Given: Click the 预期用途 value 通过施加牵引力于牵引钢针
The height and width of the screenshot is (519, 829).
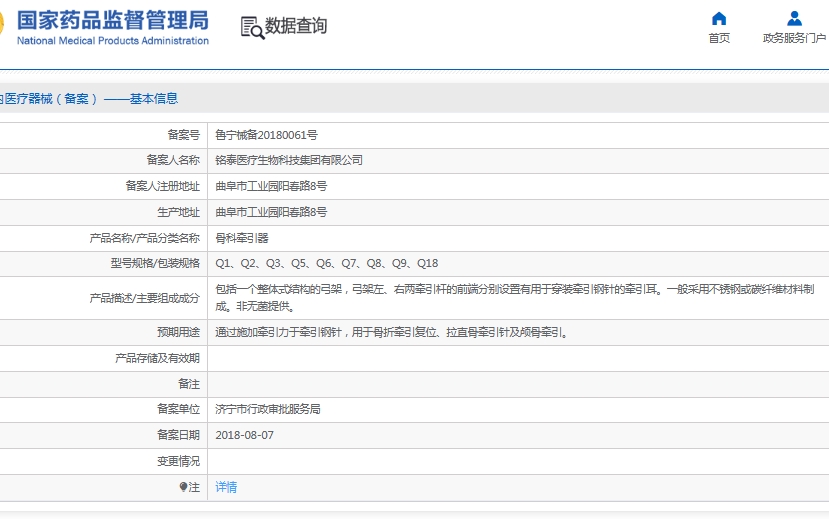Looking at the screenshot, I should [392, 332].
